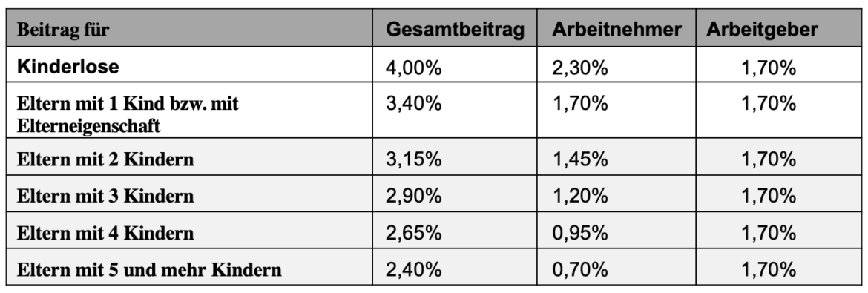This screenshot has width=868, height=293.
Task: Click the 'Beitrag für' header cell
Action: 189,28
